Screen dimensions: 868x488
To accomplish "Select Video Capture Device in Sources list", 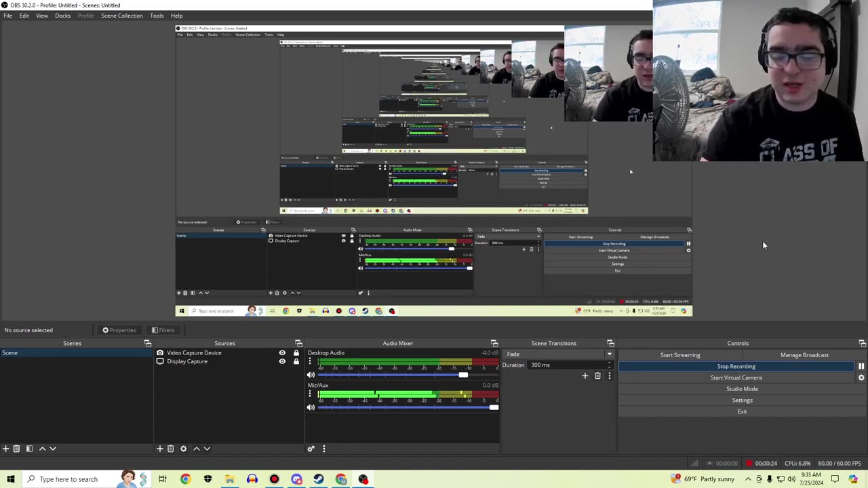I will (x=194, y=353).
